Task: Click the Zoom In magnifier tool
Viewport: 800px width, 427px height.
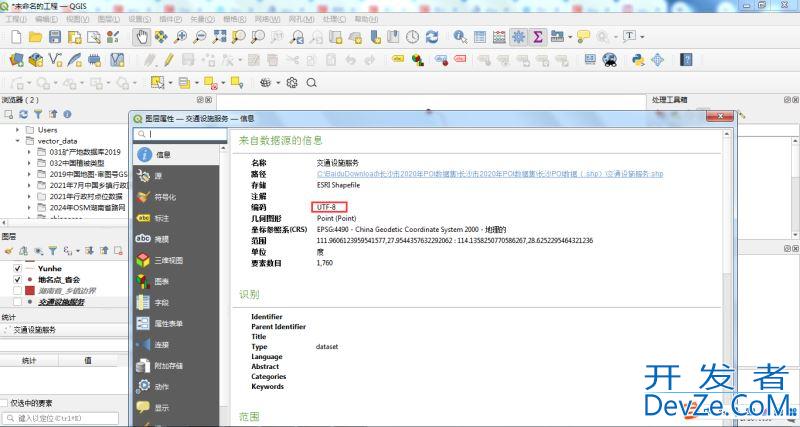Action: click(x=181, y=37)
